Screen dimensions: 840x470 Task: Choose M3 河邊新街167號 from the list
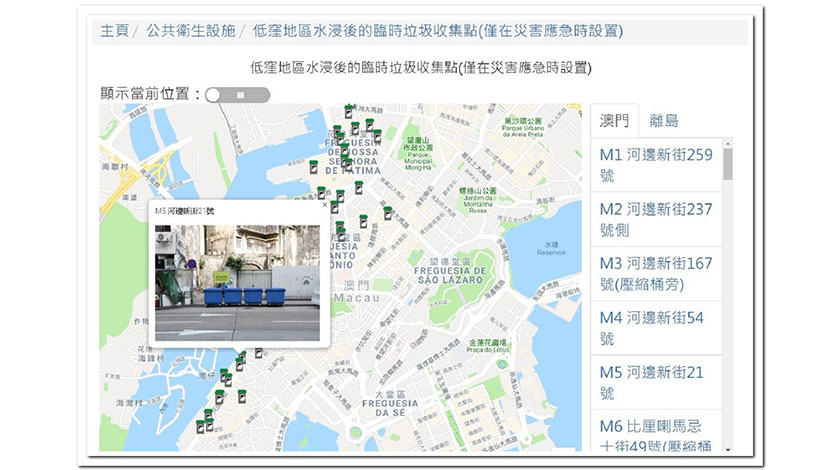click(655, 274)
